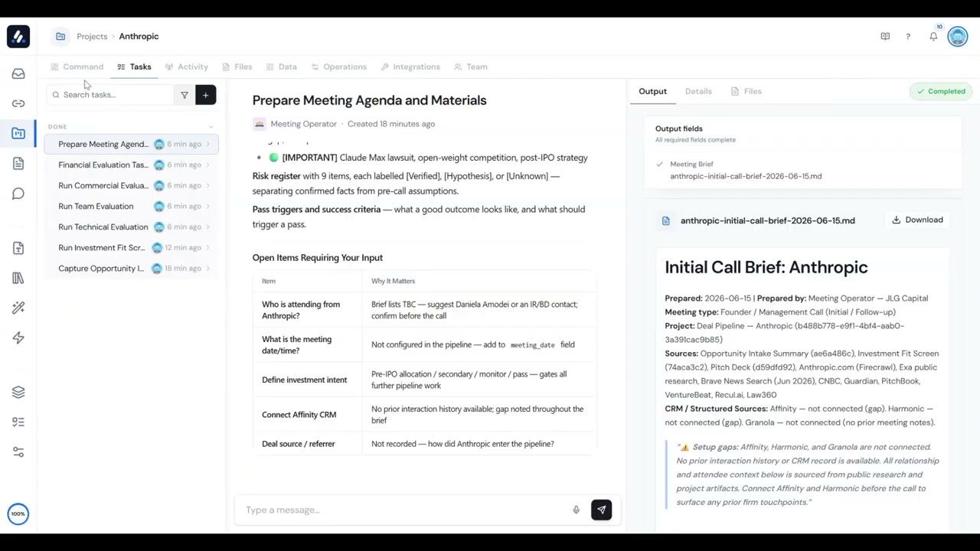Switch to the Activity tab

[x=187, y=67]
